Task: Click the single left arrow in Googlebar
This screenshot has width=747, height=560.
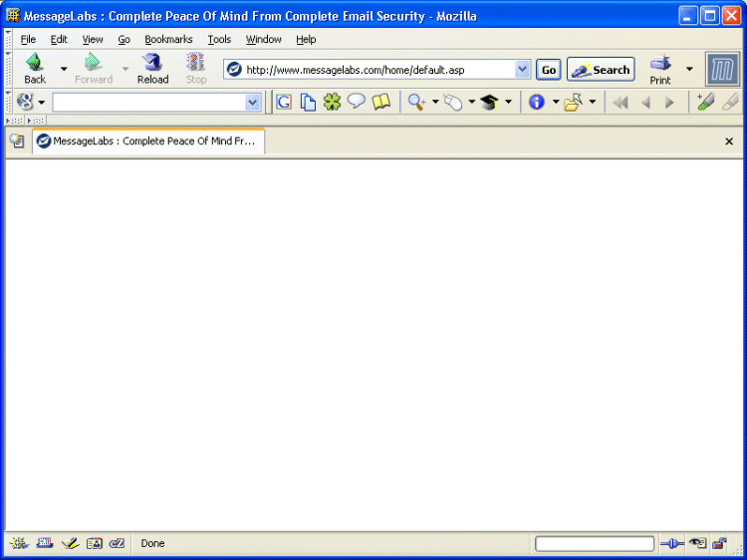Action: [646, 103]
